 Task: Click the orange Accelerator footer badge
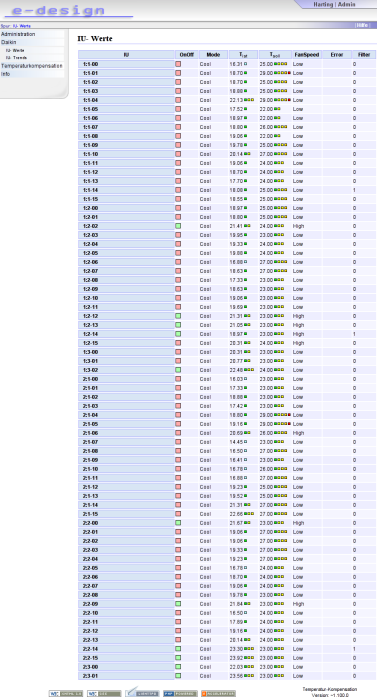pos(218,693)
